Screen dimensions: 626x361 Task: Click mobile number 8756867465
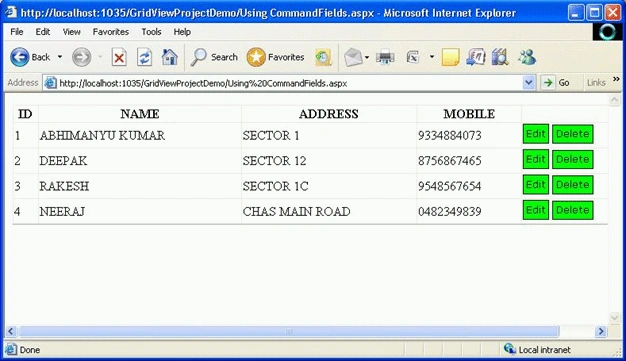click(x=450, y=161)
